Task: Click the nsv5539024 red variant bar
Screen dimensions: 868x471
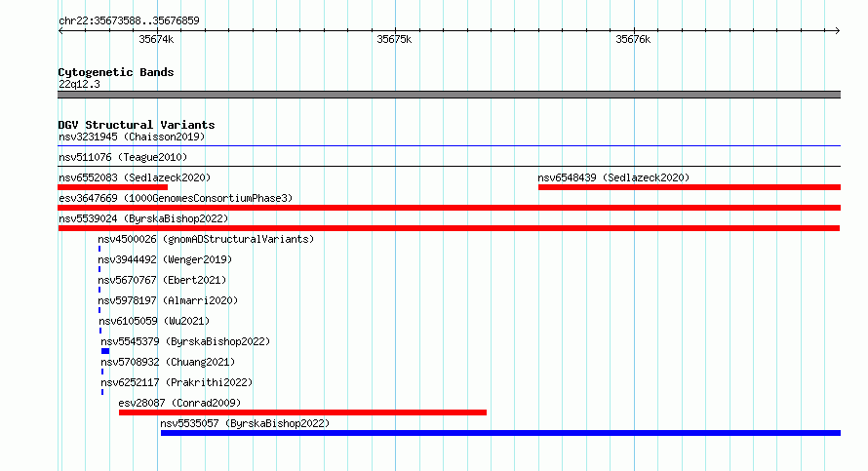Action: pos(449,228)
